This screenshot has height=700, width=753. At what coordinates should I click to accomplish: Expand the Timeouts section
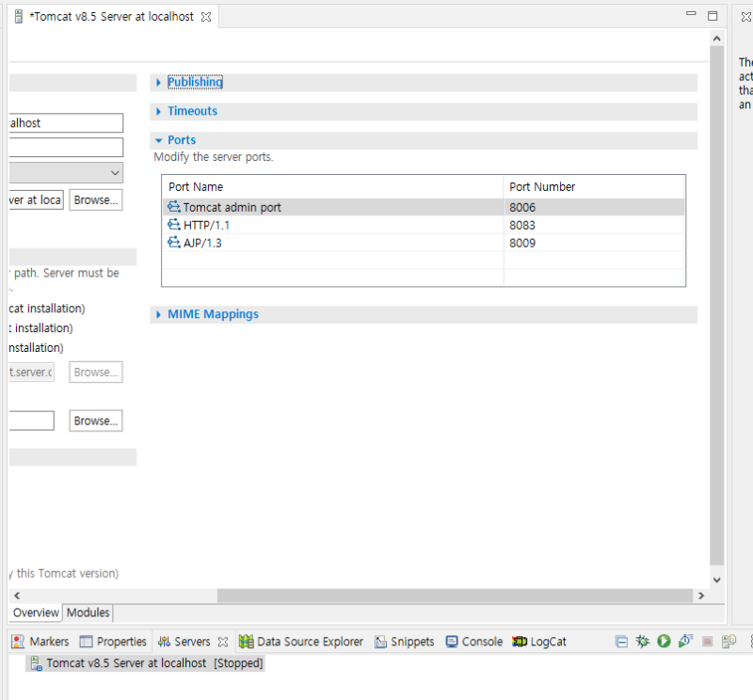pos(158,111)
